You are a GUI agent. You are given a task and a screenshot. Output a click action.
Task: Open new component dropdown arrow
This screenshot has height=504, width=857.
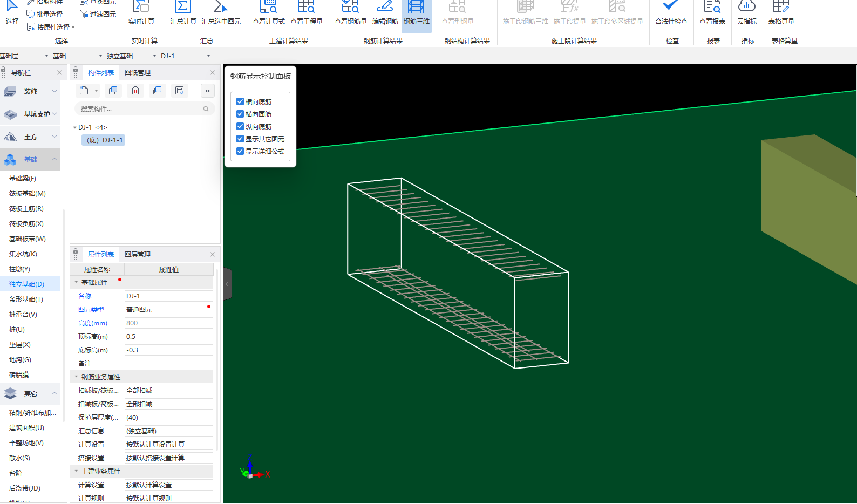(97, 91)
